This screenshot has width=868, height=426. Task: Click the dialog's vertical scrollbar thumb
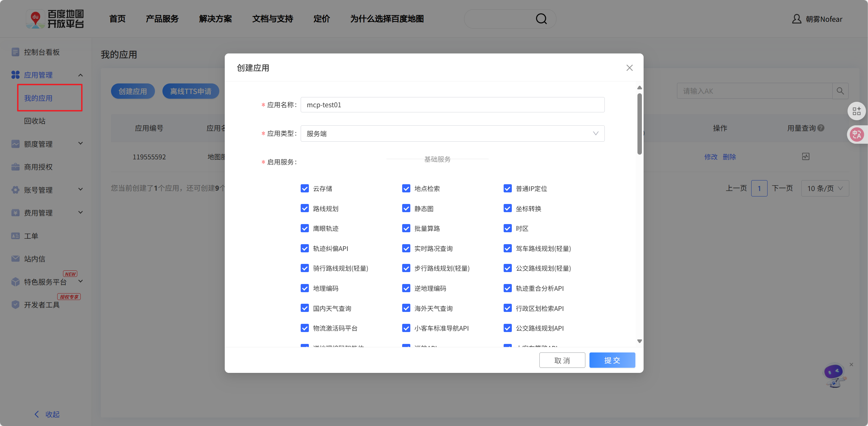[640, 124]
